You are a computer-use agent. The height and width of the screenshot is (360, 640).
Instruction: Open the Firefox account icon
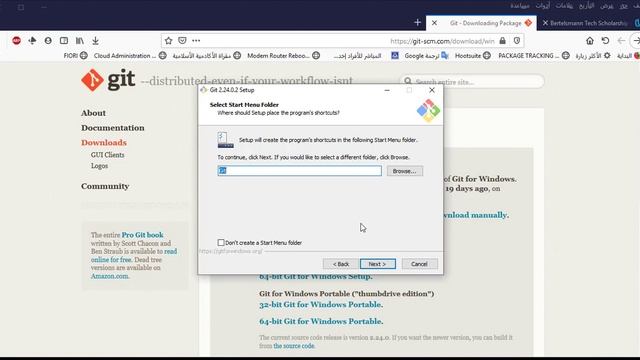pyautogui.click(x=48, y=40)
